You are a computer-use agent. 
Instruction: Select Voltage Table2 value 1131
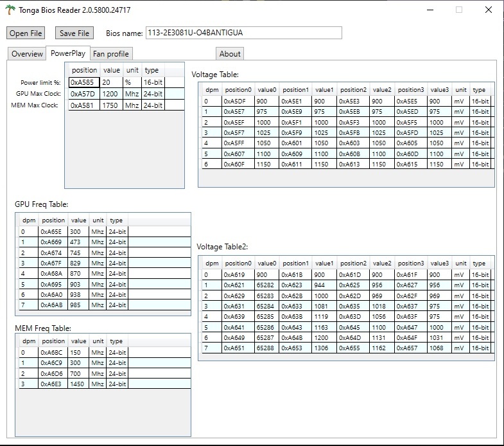pyautogui.click(x=382, y=337)
